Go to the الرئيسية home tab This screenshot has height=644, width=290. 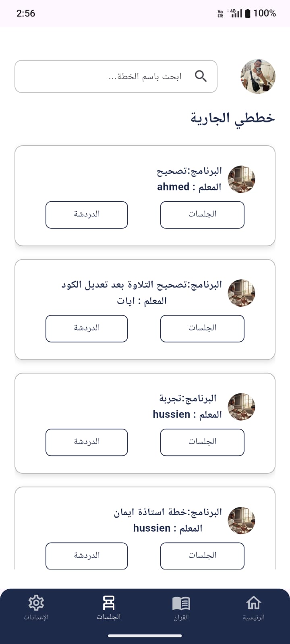click(x=254, y=608)
